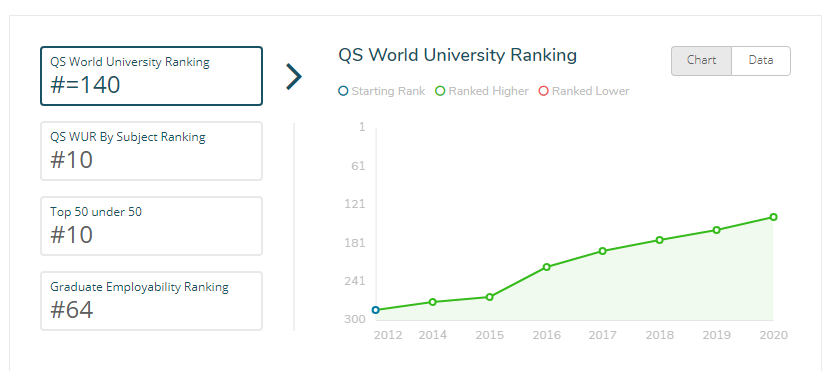Toggle the Starting Rank legend item
Screen dimensions: 833x371
pyautogui.click(x=381, y=91)
